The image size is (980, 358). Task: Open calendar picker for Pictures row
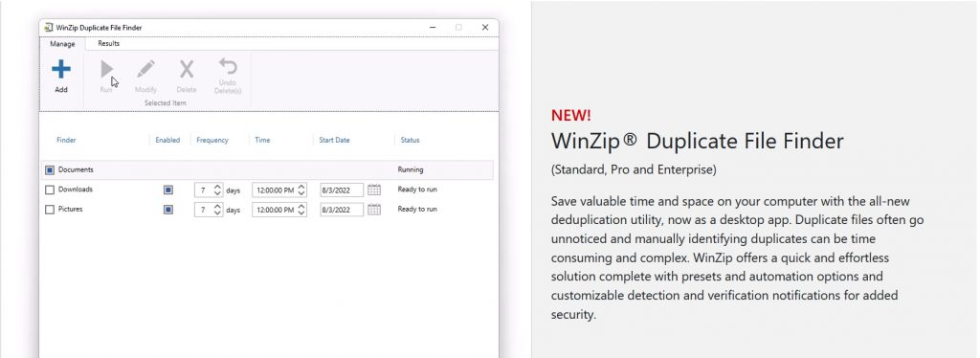374,210
